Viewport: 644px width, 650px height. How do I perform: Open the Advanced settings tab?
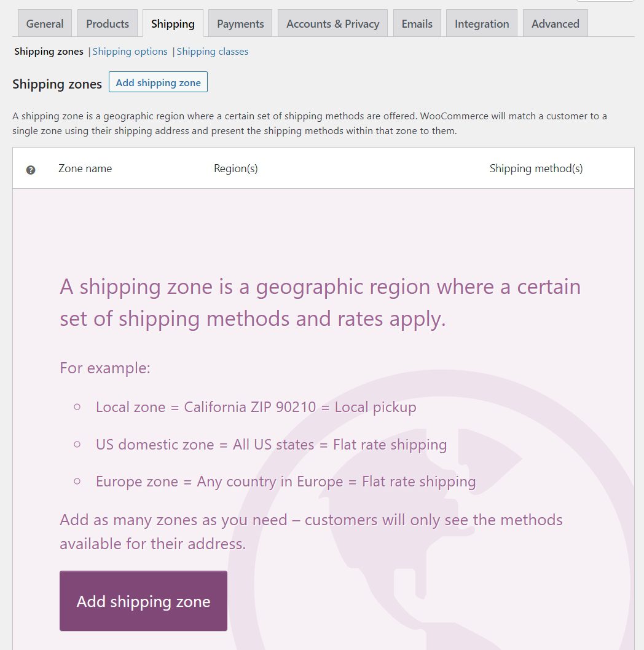point(554,23)
